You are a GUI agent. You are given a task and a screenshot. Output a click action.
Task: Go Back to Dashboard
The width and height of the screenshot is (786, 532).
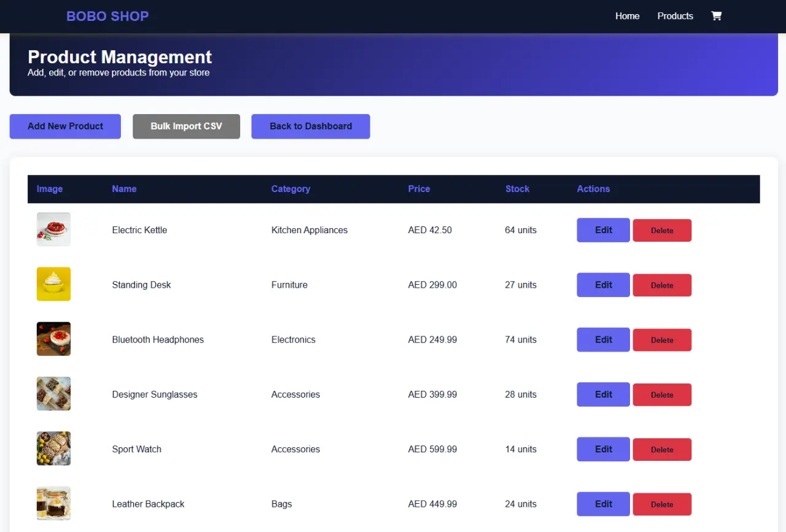[x=311, y=126]
